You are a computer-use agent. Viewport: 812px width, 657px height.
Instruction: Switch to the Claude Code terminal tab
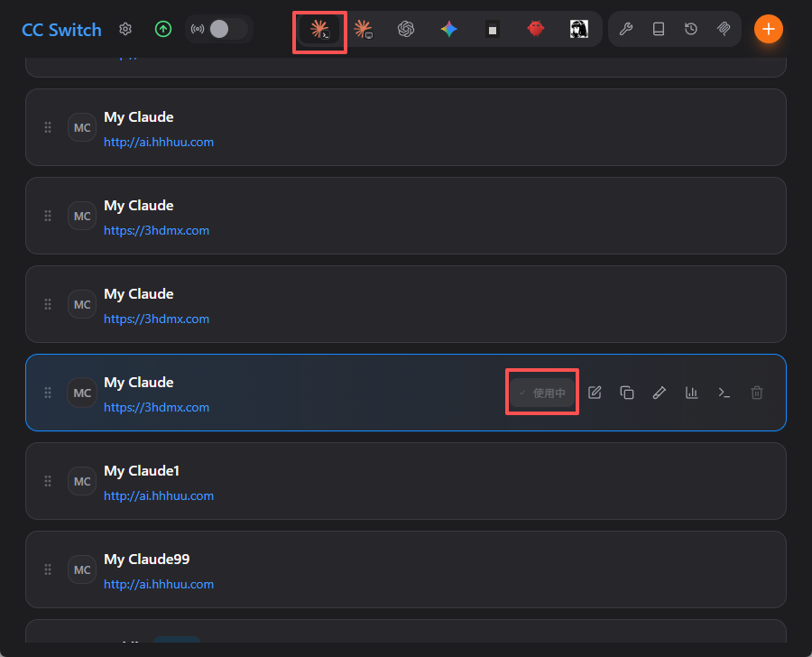(319, 29)
